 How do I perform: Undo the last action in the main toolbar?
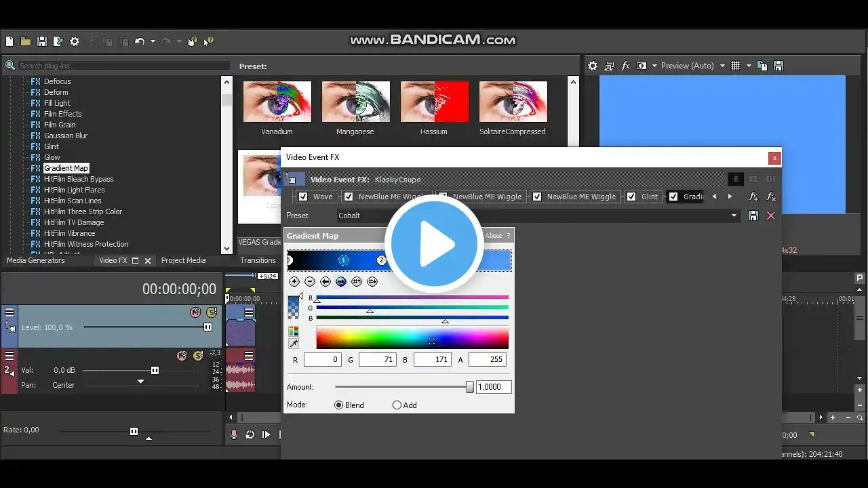(139, 41)
